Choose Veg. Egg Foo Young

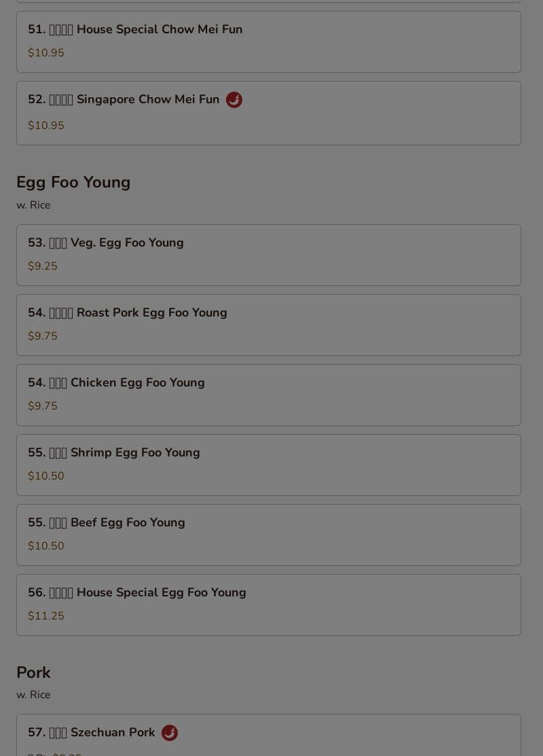click(268, 255)
